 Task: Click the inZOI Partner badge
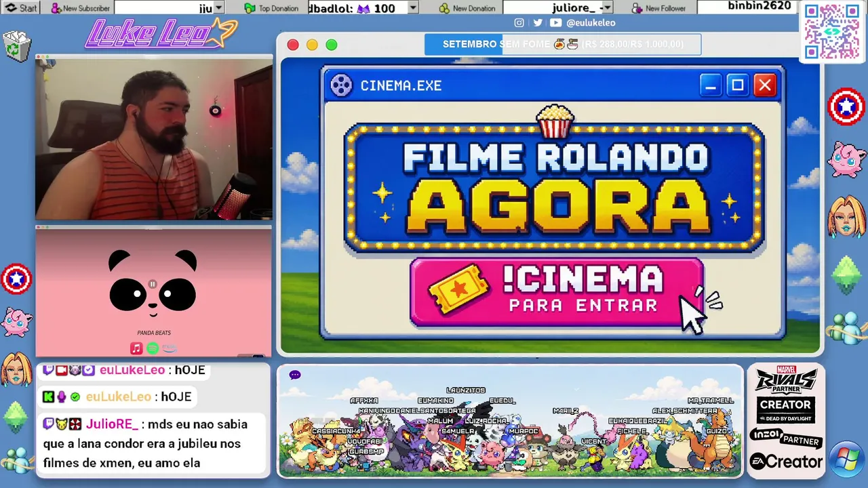coord(785,437)
